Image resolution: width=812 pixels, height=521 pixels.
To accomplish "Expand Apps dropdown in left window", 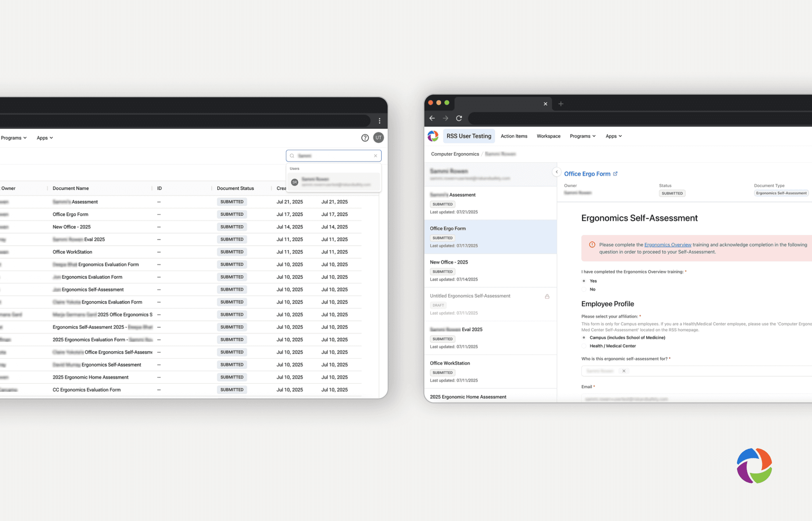I will (x=45, y=138).
